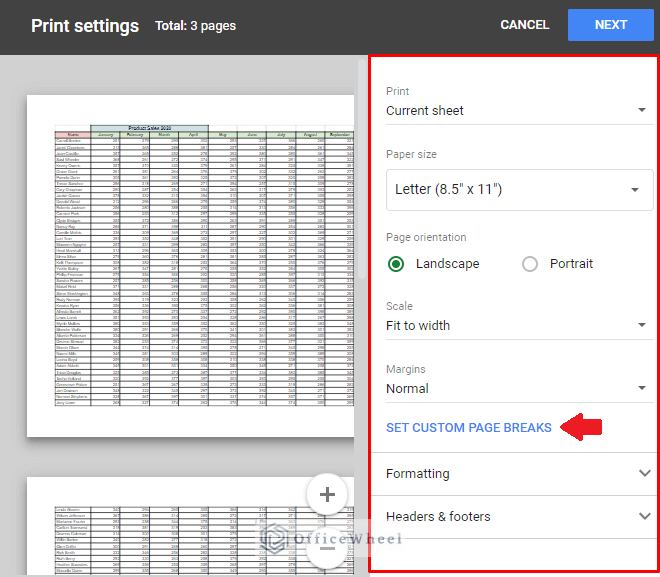Click SET CUSTOM PAGE BREAKS link
This screenshot has height=577, width=660.
click(x=468, y=428)
